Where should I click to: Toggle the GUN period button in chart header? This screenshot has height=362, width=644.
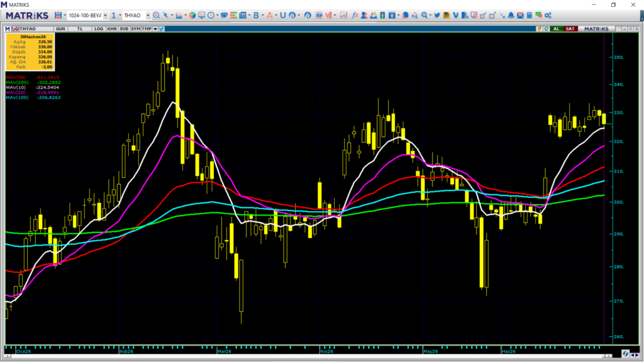click(x=60, y=29)
